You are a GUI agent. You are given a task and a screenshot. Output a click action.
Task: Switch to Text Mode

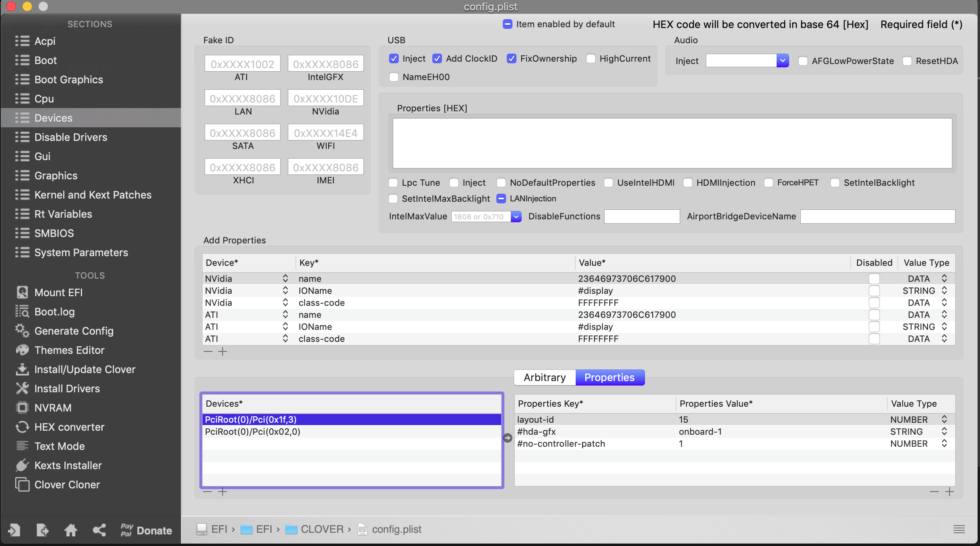point(51,446)
